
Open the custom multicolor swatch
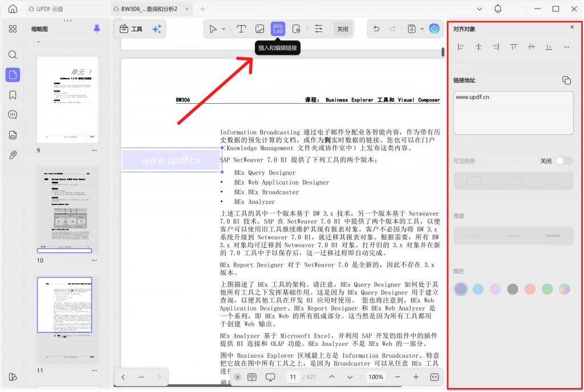coord(565,289)
